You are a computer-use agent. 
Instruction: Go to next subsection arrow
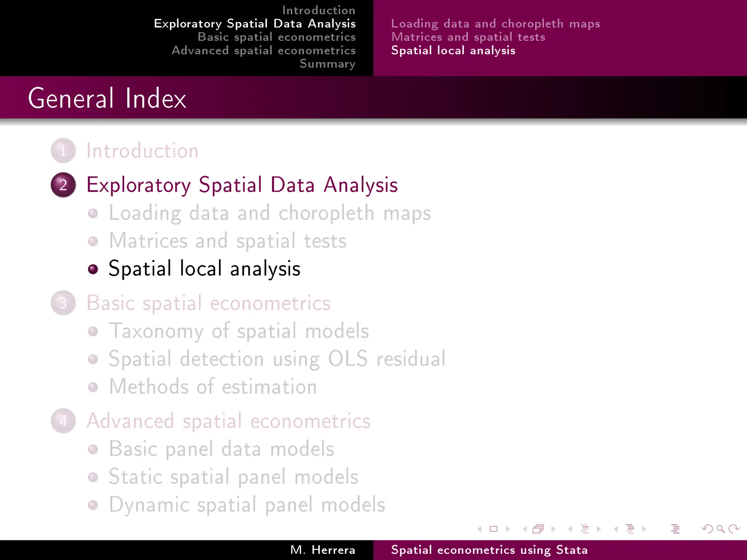599,529
